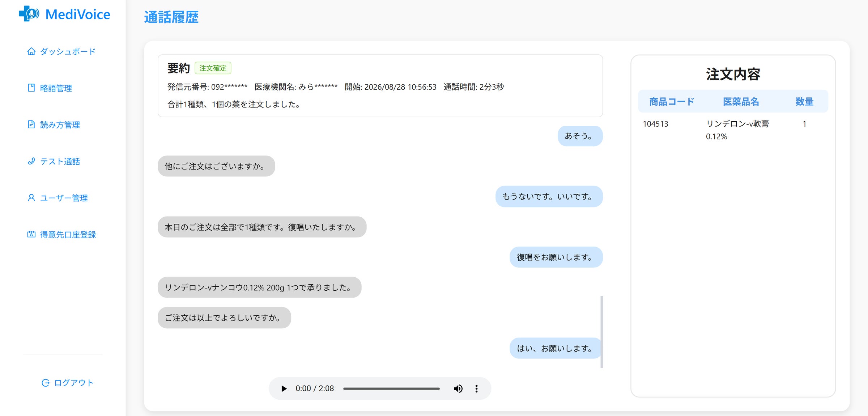The width and height of the screenshot is (868, 416).
Task: Click the 略語管理 book icon
Action: point(31,88)
